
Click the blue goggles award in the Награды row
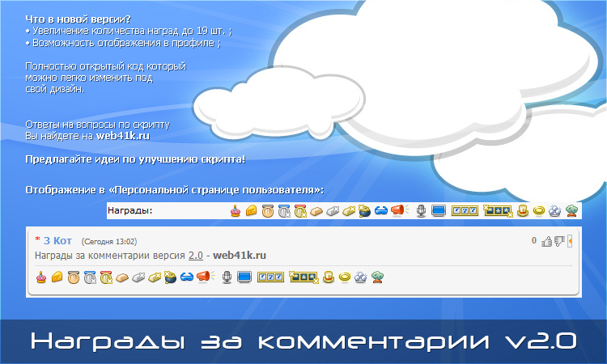(x=381, y=211)
